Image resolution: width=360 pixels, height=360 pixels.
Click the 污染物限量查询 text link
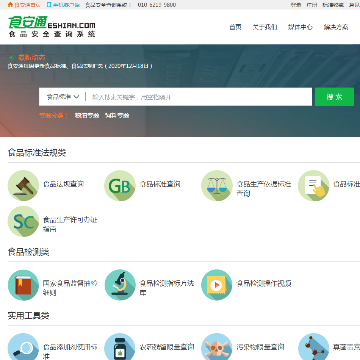260,347
